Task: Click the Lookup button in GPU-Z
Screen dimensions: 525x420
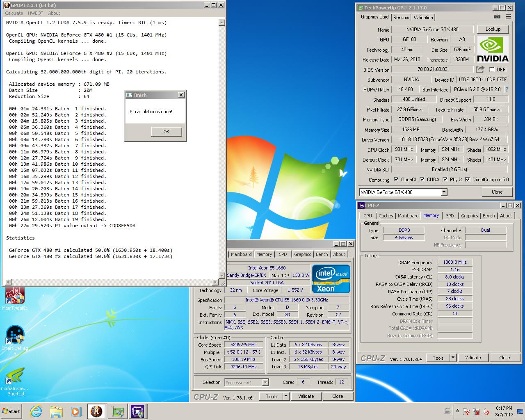Action: pyautogui.click(x=493, y=29)
